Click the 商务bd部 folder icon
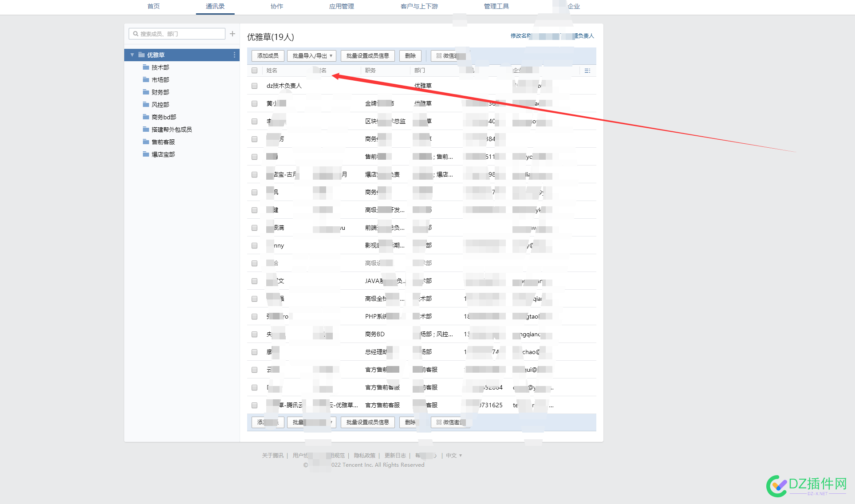Screen dimensions: 855x504 point(146,117)
